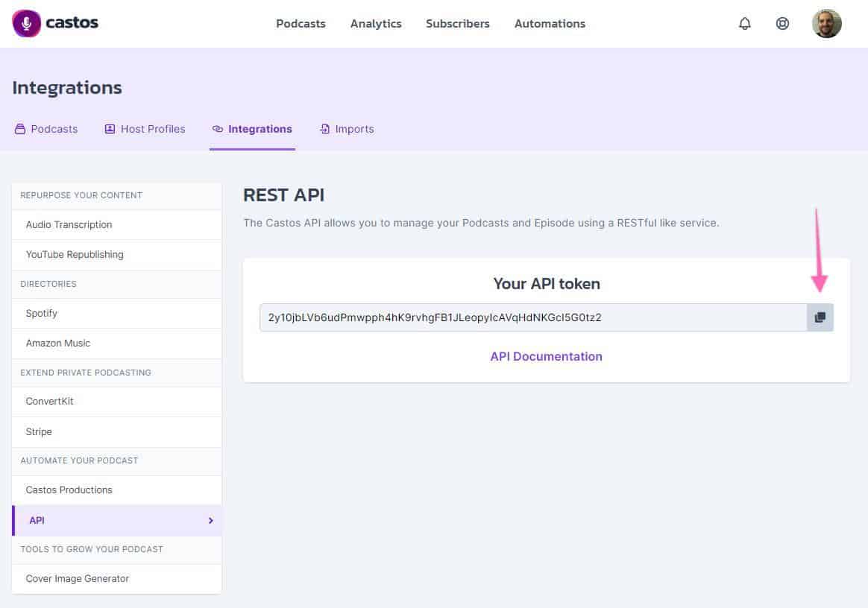Click the Integrations tab link icon
868x608 pixels.
click(218, 129)
